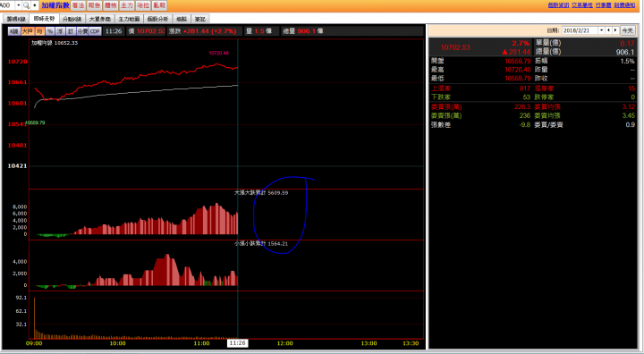644x354 pixels.
Task: Click the 報告 toolbar button
Action: pos(95,5)
